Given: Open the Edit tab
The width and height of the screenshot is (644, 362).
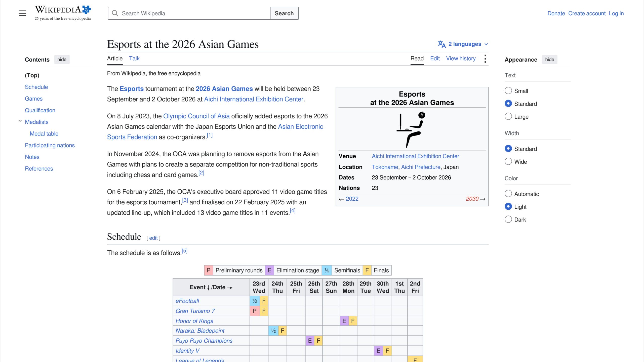Looking at the screenshot, I should click(x=435, y=59).
